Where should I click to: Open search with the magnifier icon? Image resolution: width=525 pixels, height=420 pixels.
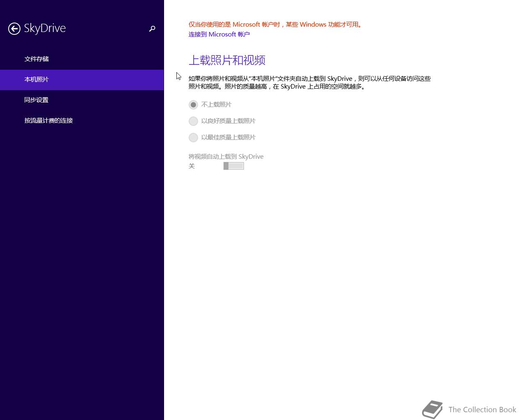tap(152, 28)
